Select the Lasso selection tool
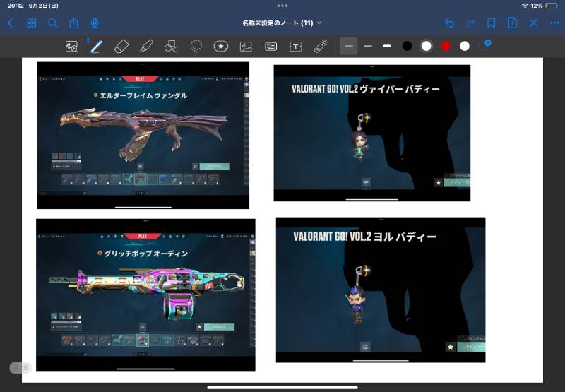Image resolution: width=565 pixels, height=392 pixels. [x=196, y=47]
